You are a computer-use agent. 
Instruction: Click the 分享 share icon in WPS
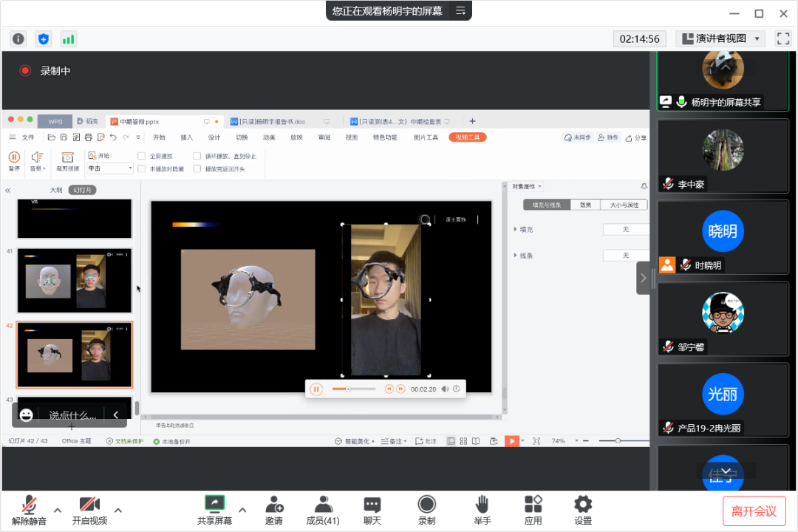(x=635, y=137)
